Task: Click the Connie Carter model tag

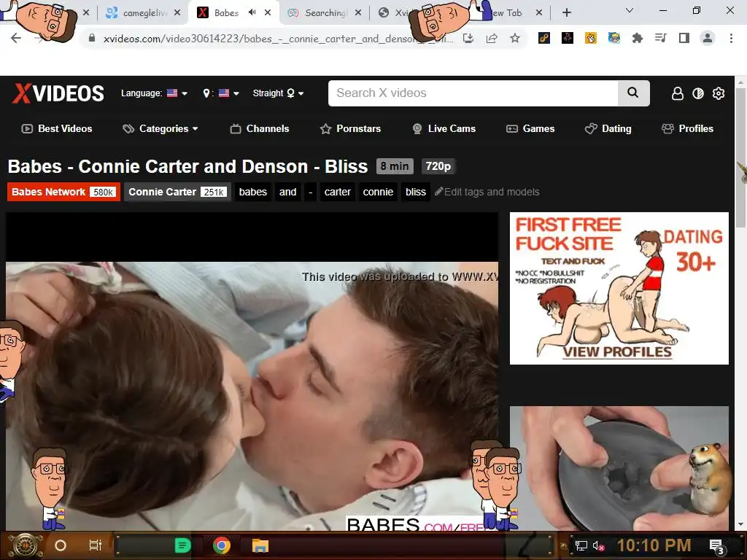Action: 177,192
